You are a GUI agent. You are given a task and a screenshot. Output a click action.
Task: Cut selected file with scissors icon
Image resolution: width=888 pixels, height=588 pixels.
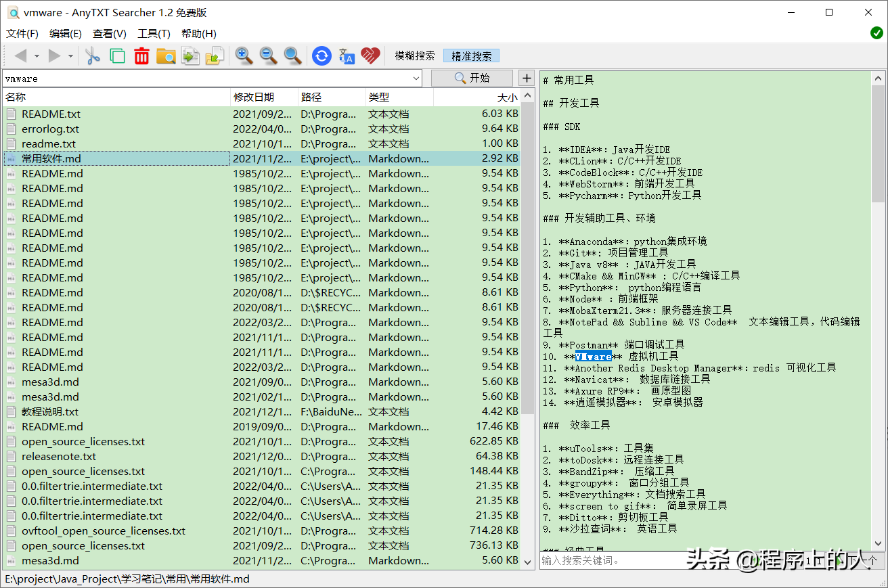click(93, 56)
